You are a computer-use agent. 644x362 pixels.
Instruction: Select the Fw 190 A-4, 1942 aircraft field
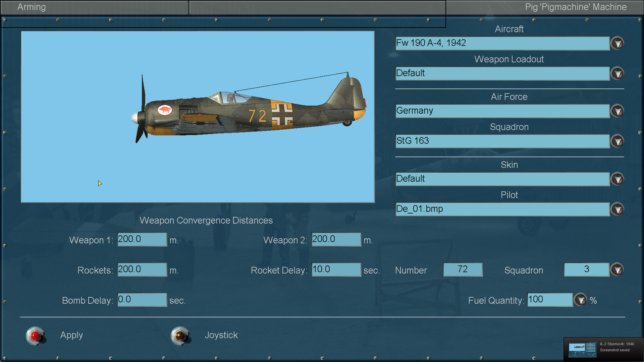502,43
